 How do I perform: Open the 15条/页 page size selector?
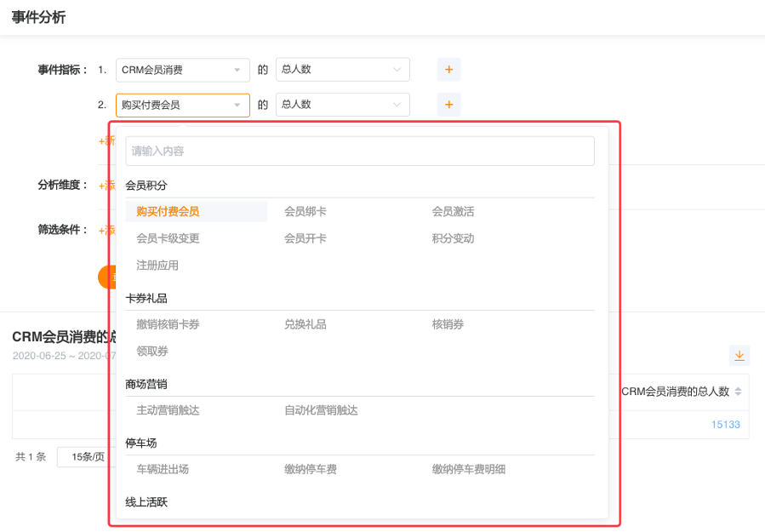coord(87,457)
